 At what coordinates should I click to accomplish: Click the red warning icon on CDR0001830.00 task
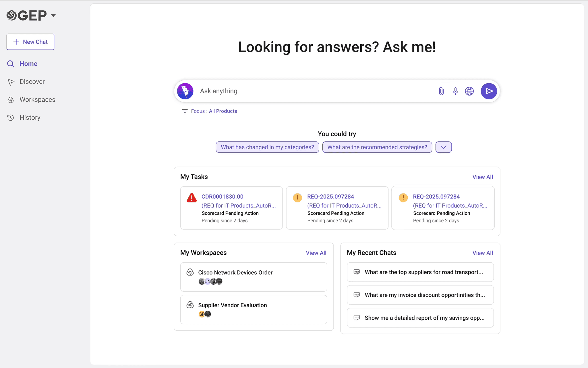pyautogui.click(x=192, y=198)
